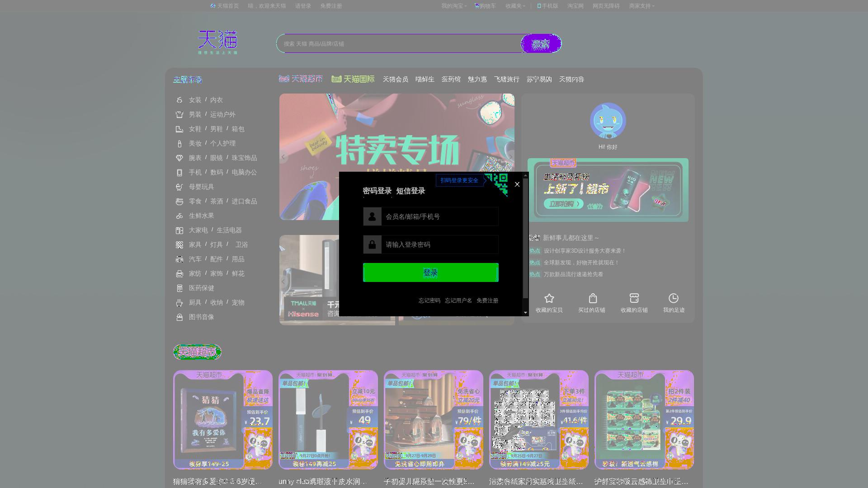Click the 家纺 category icon
This screenshot has width=868, height=488.
coord(179,273)
